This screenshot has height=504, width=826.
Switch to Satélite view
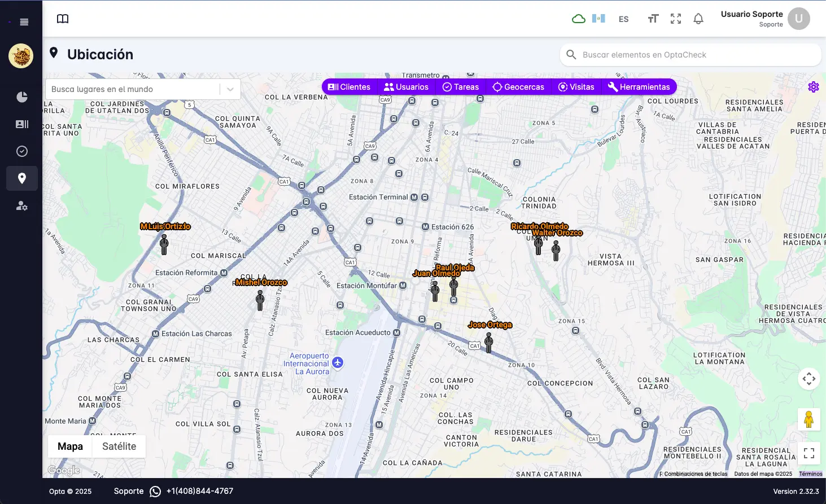tap(119, 446)
